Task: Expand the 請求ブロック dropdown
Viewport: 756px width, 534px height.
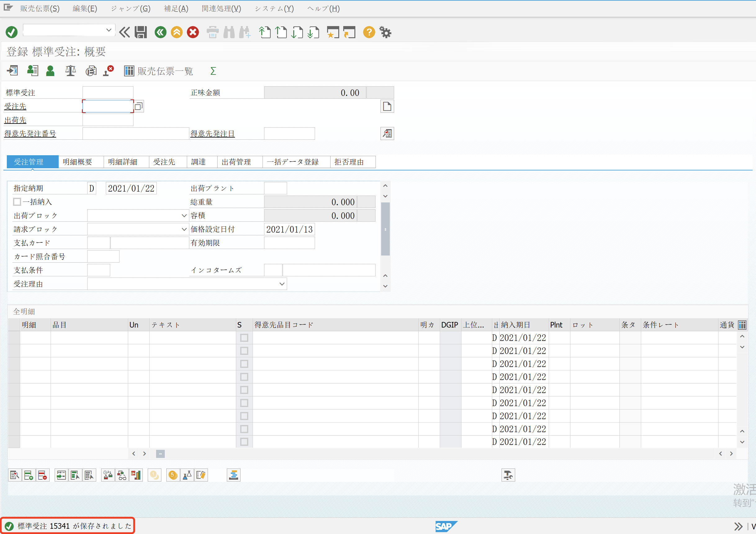Action: (184, 229)
